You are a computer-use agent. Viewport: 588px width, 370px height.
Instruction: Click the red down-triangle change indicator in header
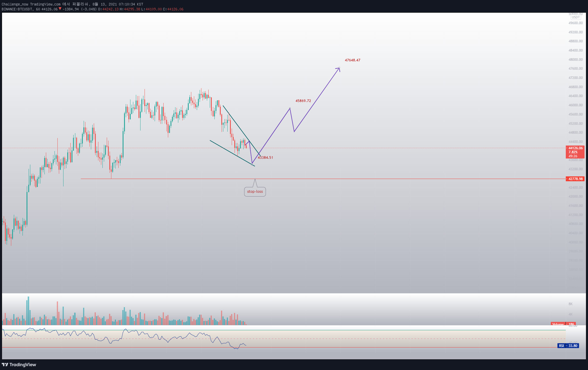pos(60,9)
